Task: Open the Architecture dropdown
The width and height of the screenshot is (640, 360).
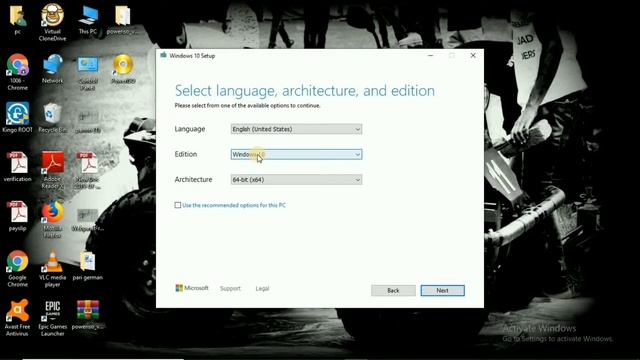Action: point(296,180)
